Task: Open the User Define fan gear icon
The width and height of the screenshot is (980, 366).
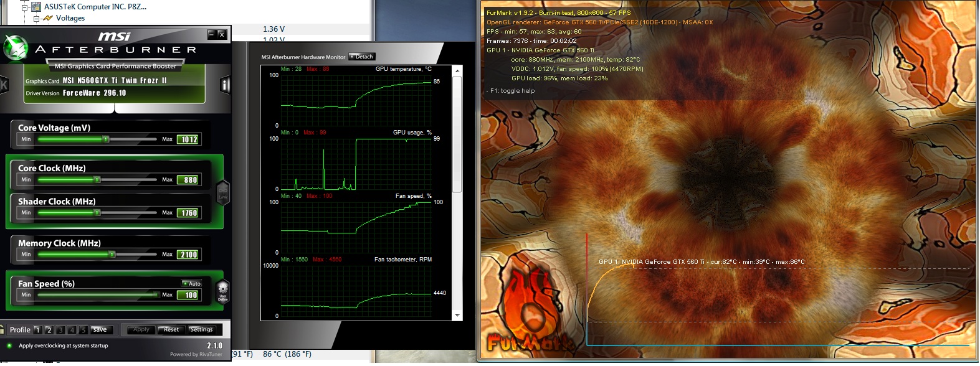Action: click(x=222, y=291)
